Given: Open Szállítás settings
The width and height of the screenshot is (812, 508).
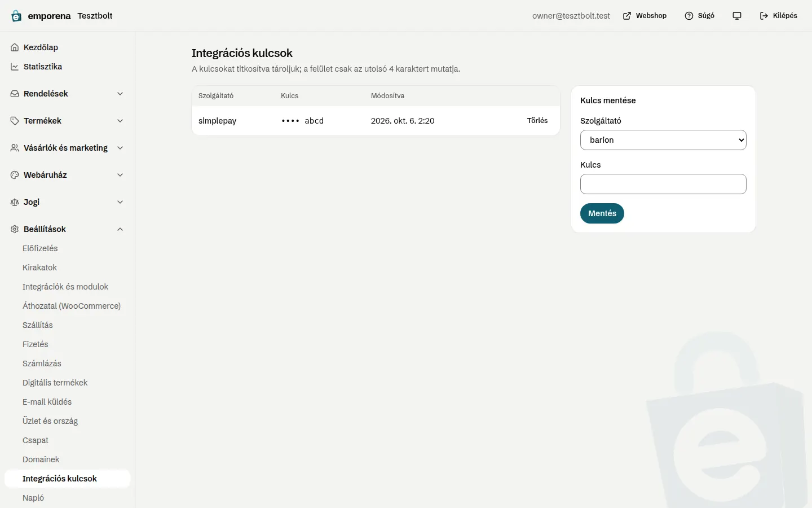Looking at the screenshot, I should (67, 325).
